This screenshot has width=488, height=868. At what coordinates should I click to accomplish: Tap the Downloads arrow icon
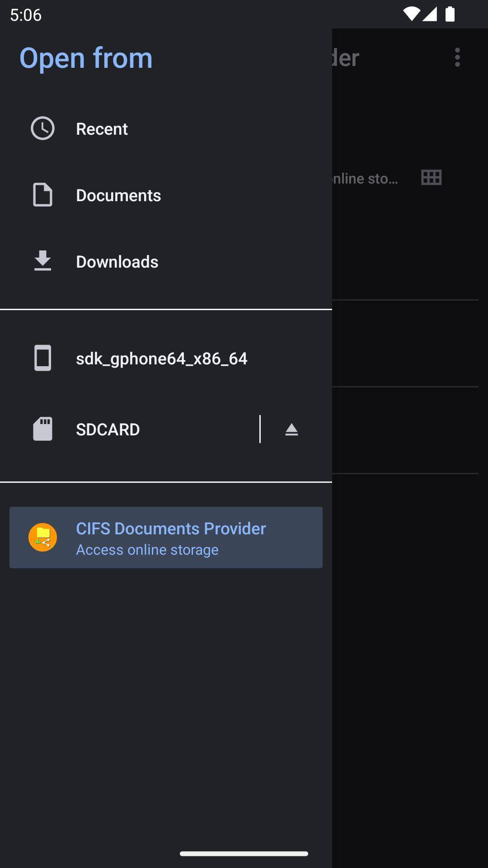pos(42,261)
